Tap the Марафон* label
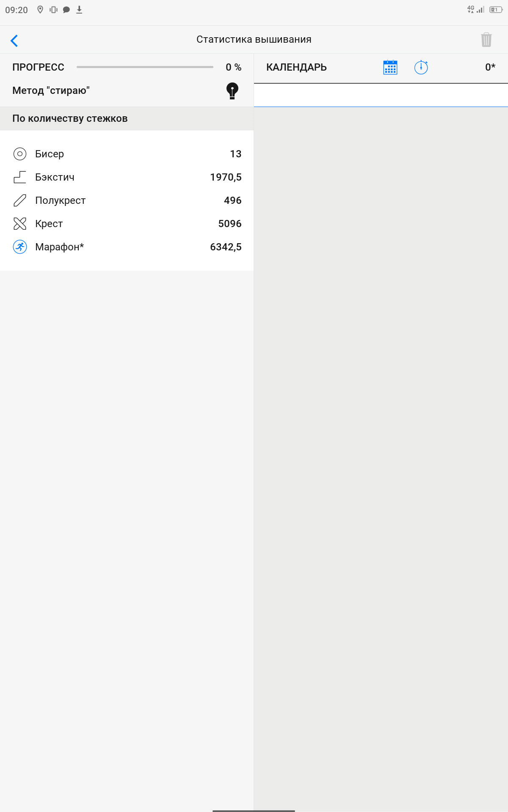This screenshot has width=508, height=812. 60,247
